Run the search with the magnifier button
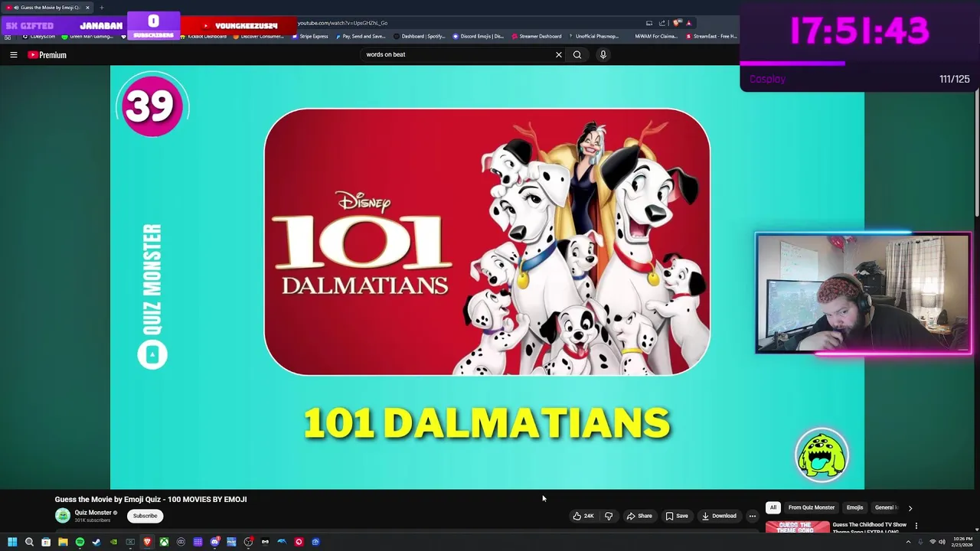980x551 pixels. pyautogui.click(x=577, y=54)
